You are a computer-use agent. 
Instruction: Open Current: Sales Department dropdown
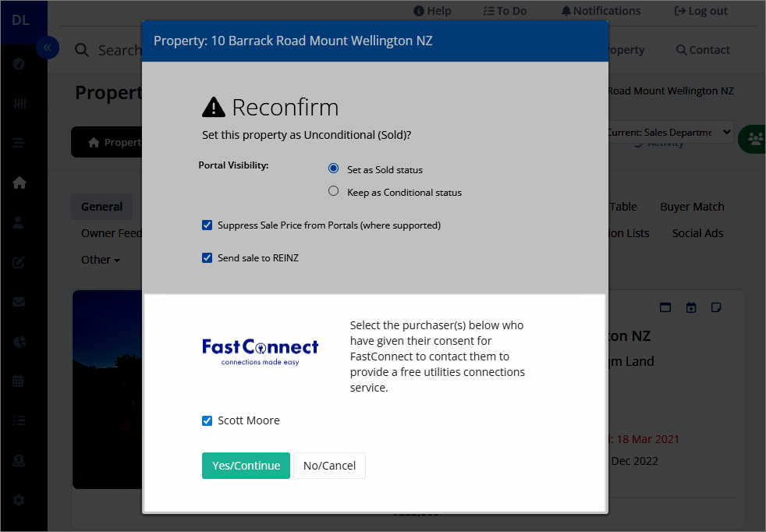coord(670,132)
